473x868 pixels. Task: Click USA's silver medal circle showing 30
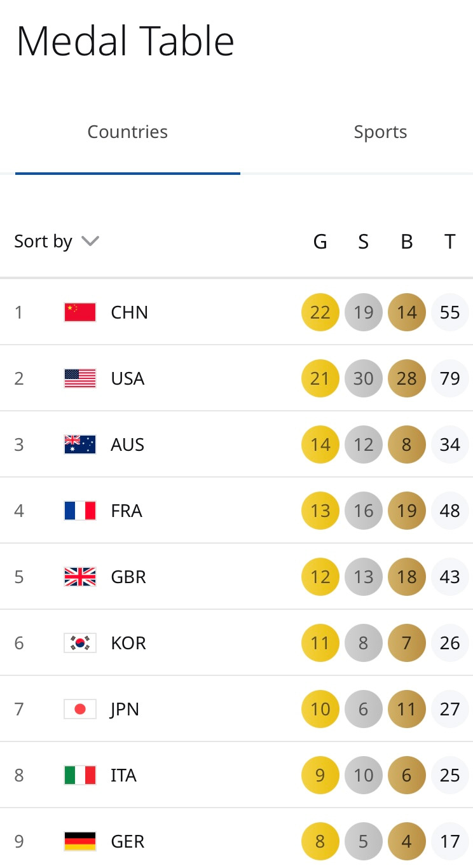pos(364,378)
